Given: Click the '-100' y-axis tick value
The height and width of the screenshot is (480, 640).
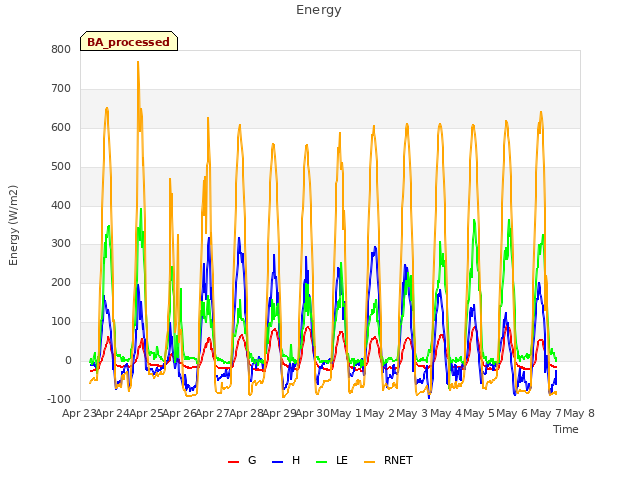Looking at the screenshot, I should pyautogui.click(x=59, y=399).
